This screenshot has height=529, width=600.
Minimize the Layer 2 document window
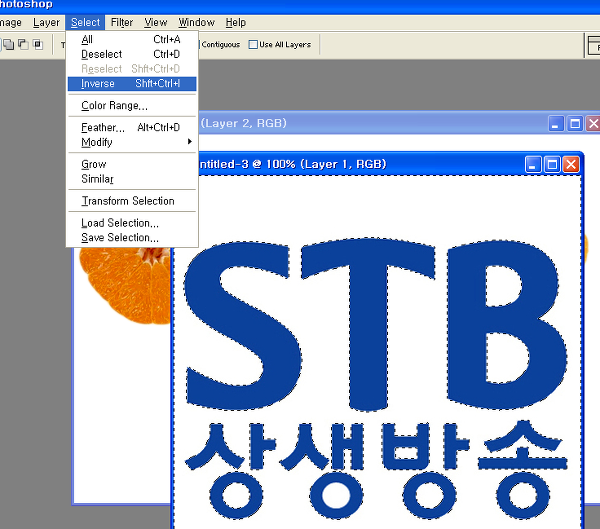(556, 124)
